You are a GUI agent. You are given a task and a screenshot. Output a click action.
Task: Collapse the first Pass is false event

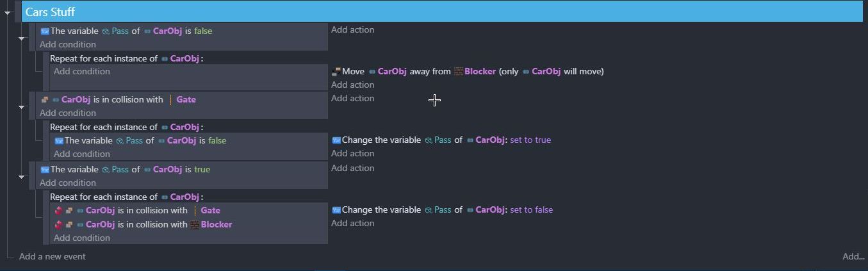pos(21,38)
